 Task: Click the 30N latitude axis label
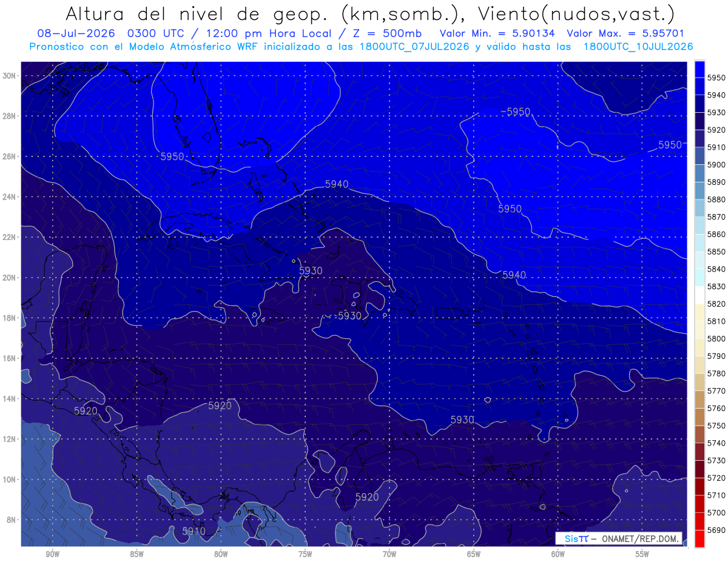pos(10,76)
